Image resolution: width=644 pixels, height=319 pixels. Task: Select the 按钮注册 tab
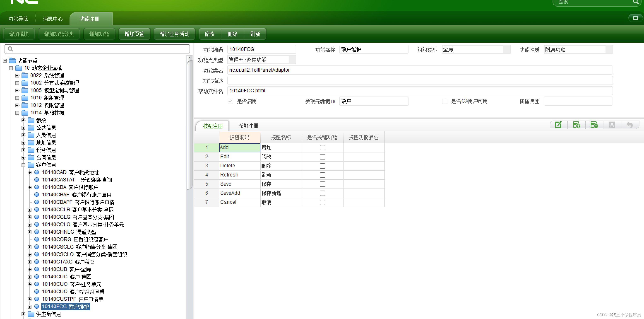tap(213, 126)
